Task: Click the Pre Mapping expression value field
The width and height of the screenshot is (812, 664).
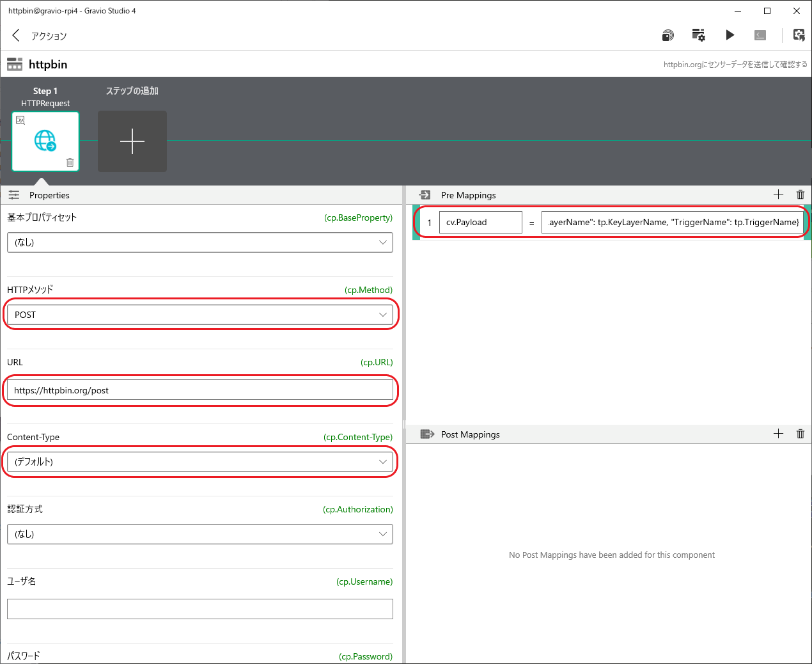Action: 673,222
